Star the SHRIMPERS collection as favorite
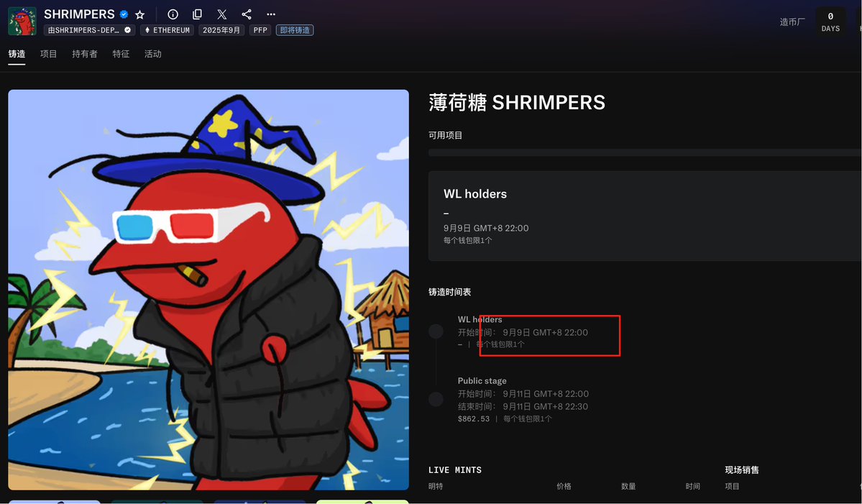Screen dimensions: 862x504 139,15
